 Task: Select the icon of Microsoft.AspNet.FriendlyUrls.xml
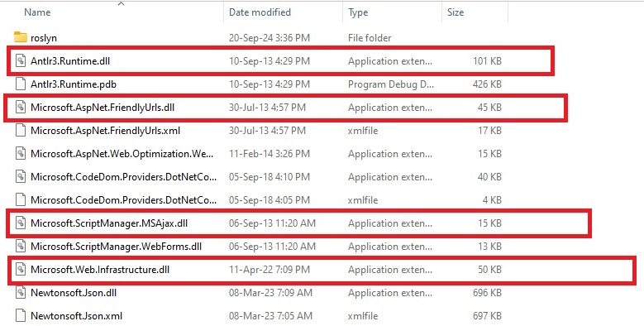(x=21, y=131)
